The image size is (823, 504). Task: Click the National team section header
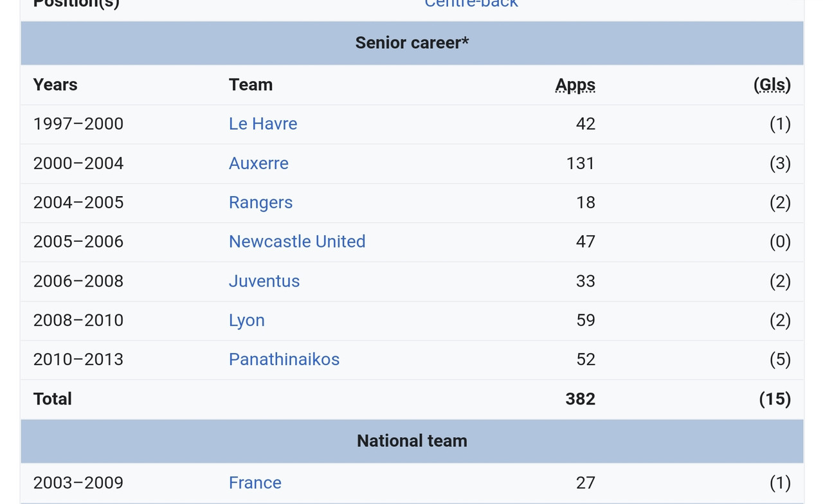click(411, 441)
